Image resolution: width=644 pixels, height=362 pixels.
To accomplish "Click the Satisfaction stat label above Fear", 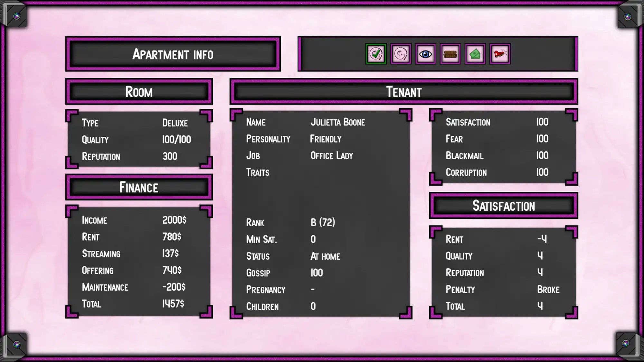I will [468, 122].
